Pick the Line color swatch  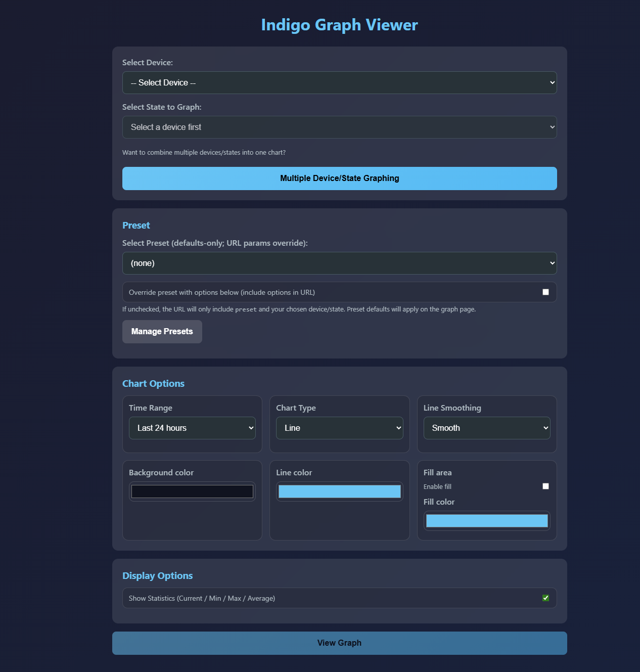339,491
